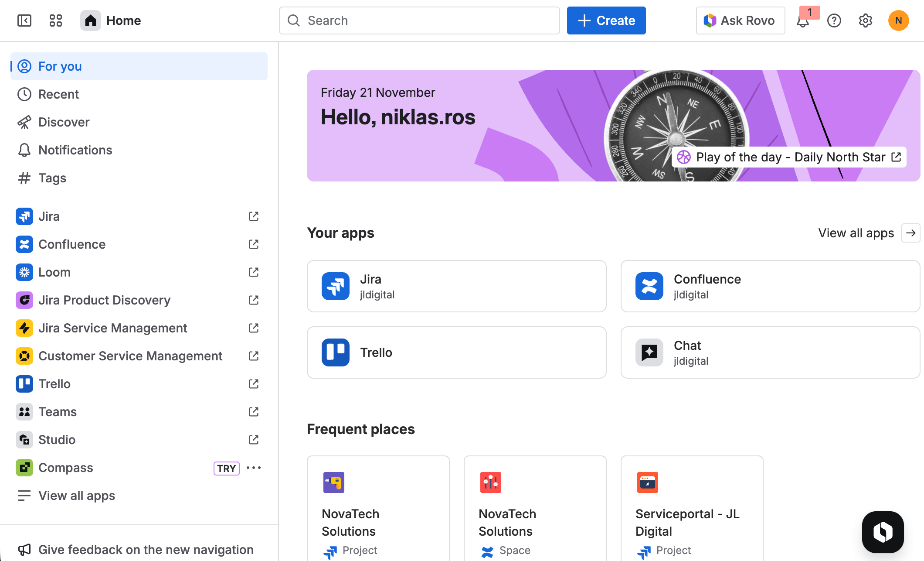Open Studio from the sidebar icon
924x561 pixels.
[24, 440]
